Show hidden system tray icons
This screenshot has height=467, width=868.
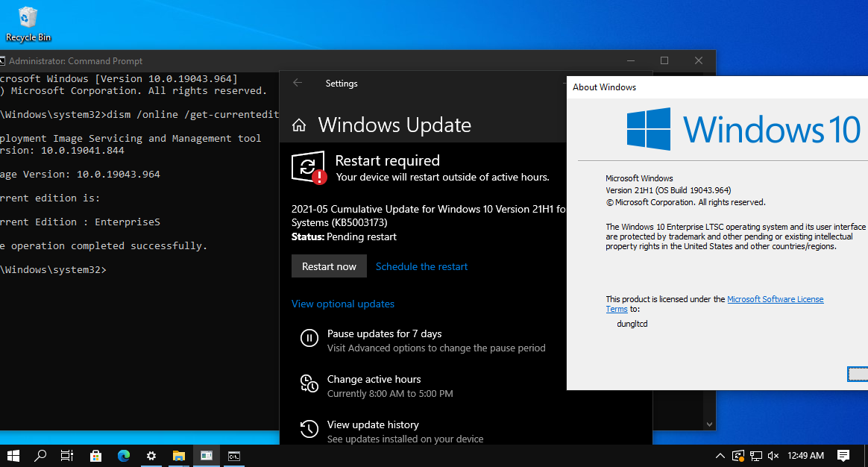click(720, 456)
